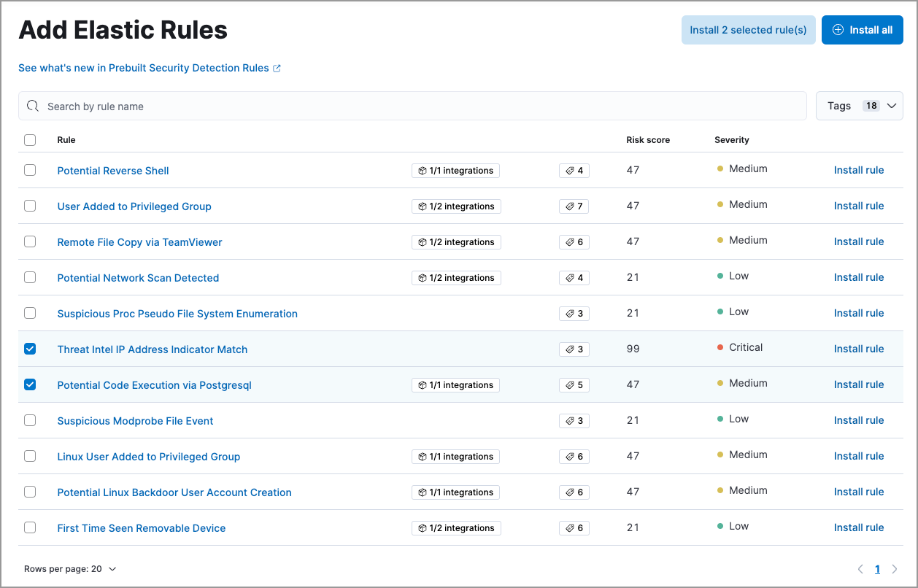Screen dimensions: 918x588
Task: Click the 1/1 integrations badge on Potential Reverse Shell
Action: [455, 170]
